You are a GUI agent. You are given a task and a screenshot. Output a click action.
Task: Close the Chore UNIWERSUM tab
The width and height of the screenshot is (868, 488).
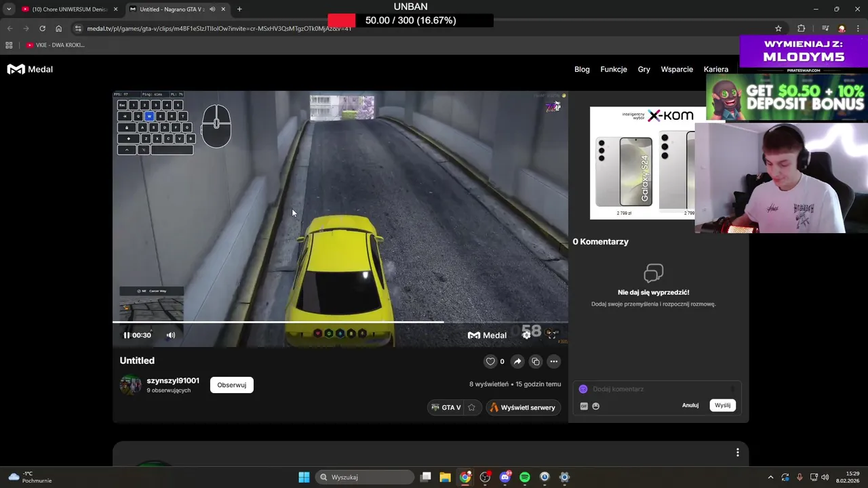pos(115,9)
